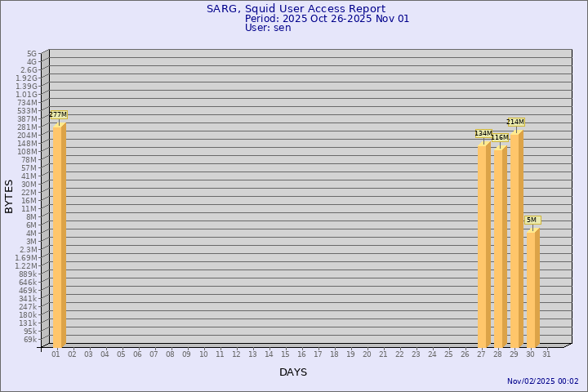Click the 214M value label
The width and height of the screenshot is (588, 392).
(515, 122)
